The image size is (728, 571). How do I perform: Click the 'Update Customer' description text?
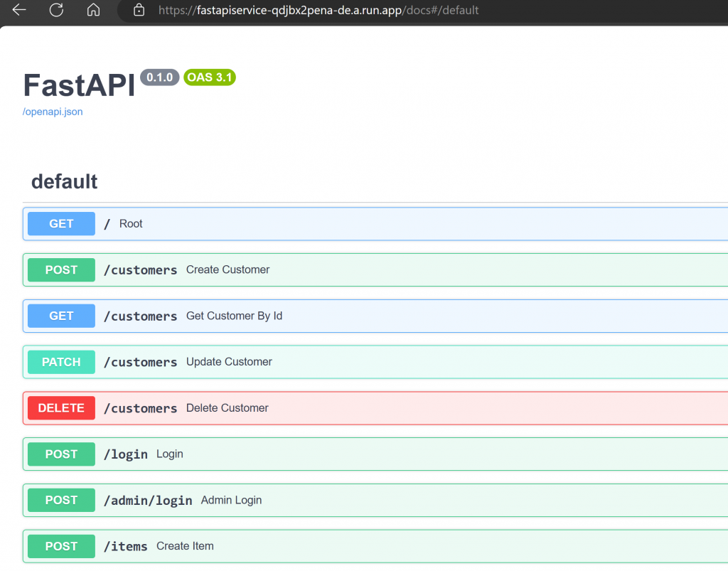[x=229, y=362]
